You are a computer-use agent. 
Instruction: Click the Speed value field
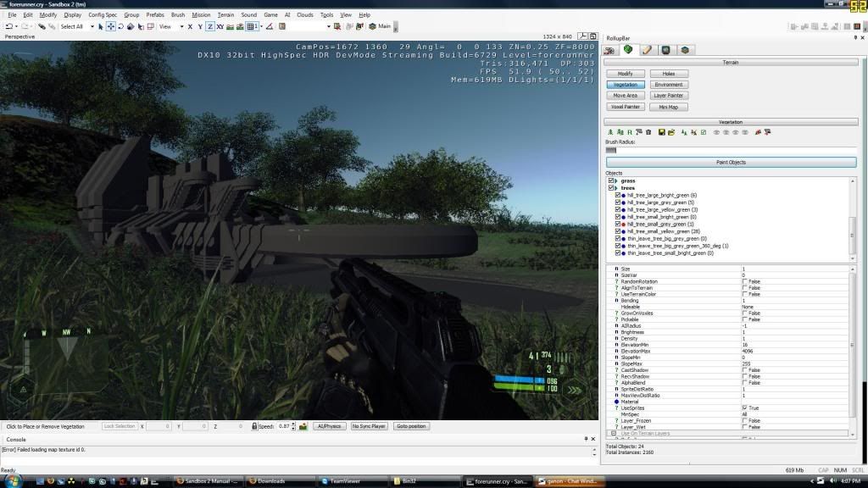[283, 427]
